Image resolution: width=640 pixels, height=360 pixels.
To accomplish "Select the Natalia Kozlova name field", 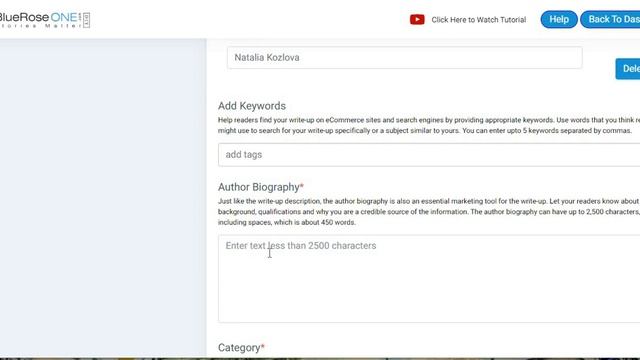I will [x=404, y=58].
